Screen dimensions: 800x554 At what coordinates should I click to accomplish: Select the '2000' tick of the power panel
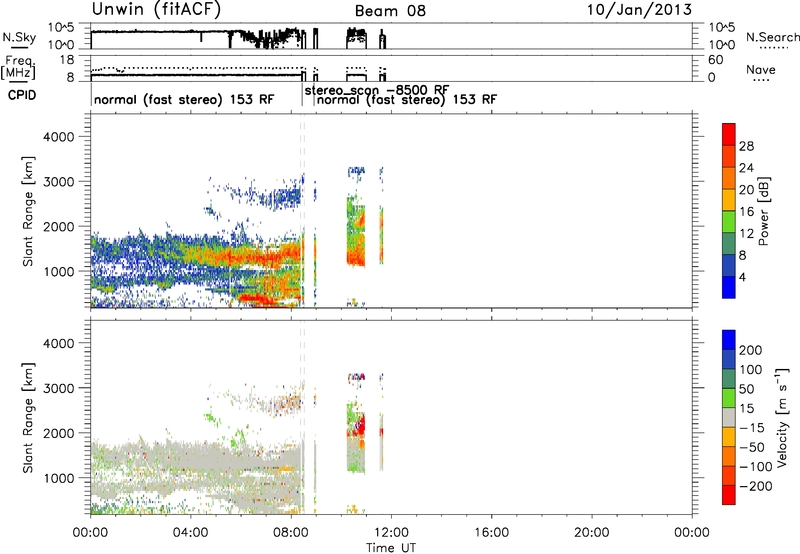click(x=59, y=226)
